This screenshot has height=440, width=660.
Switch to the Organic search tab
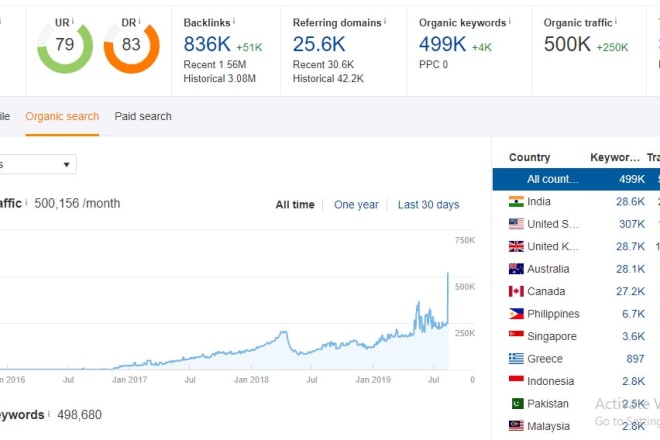click(x=62, y=116)
